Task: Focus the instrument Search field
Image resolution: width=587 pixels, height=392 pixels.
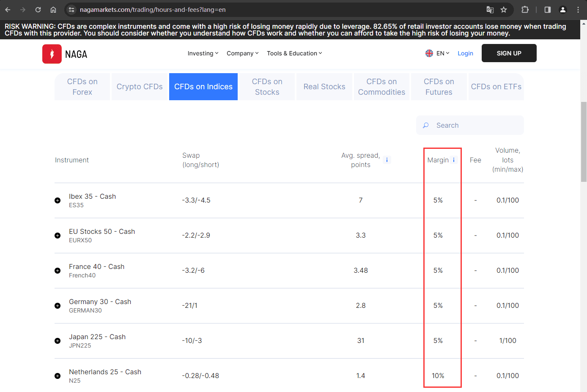Action: tap(470, 125)
